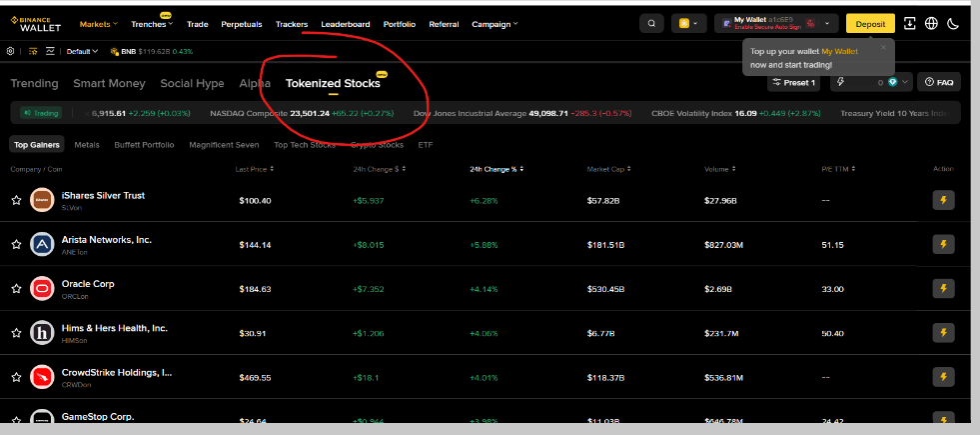Quick buy iShares Silver Trust lightning button
This screenshot has width=980, height=435.
[x=943, y=200]
